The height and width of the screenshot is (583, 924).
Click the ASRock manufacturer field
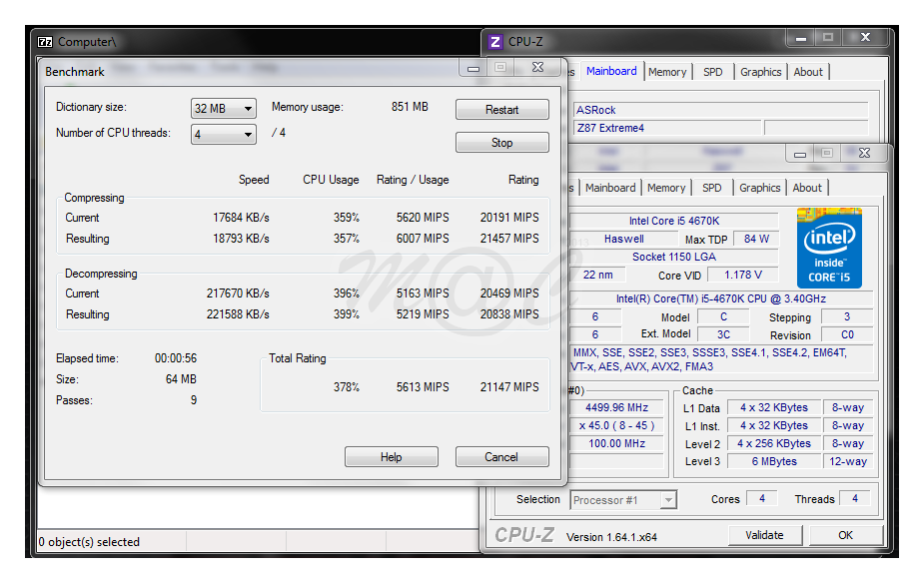pyautogui.click(x=720, y=110)
